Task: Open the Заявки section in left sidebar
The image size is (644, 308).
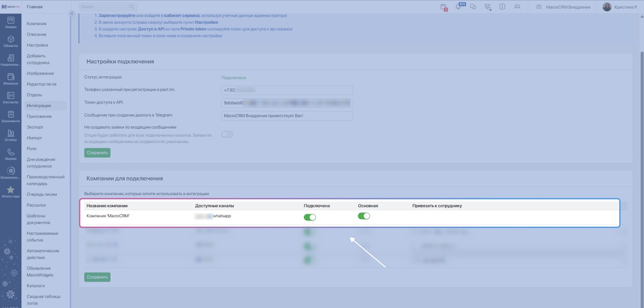Action: pyautogui.click(x=11, y=22)
